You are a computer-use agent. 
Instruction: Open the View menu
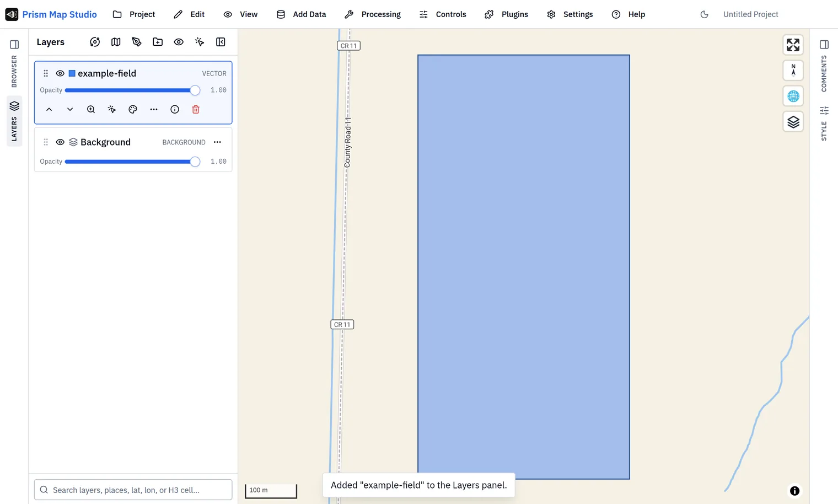[240, 14]
